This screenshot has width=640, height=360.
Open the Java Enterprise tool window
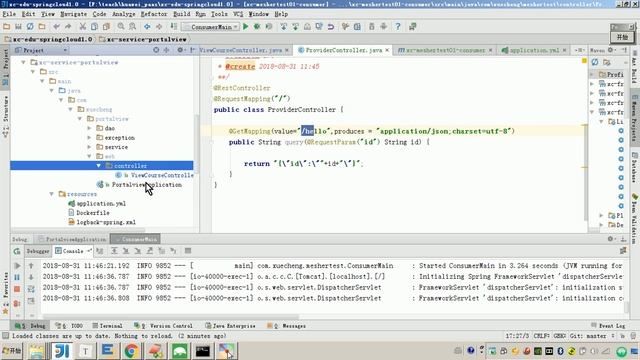231,326
